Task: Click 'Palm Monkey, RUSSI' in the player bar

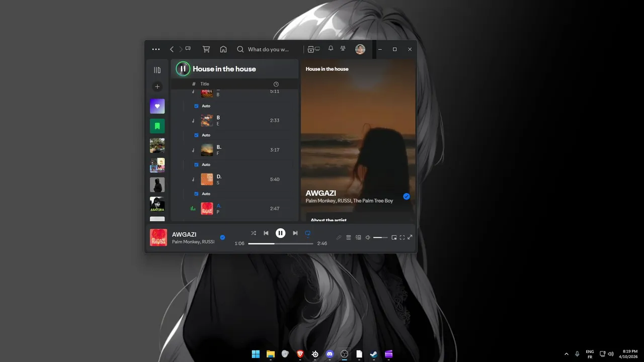Action: pos(193,242)
